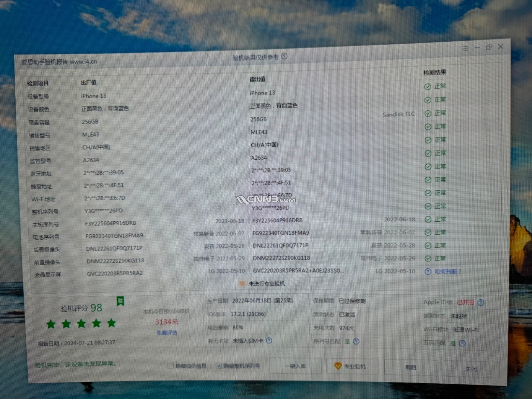Viewport: 532px width, 399px height.
Task: Click the 出厂值 column header
Action: point(89,82)
